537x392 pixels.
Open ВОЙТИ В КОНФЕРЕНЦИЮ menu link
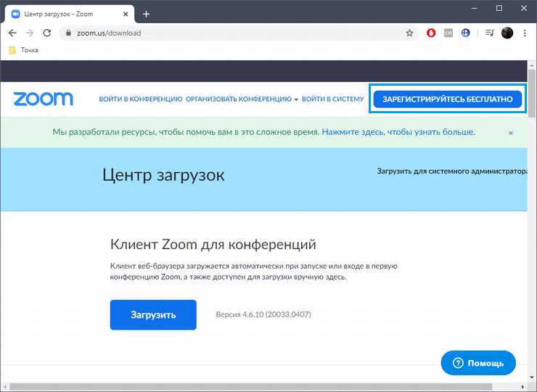pyautogui.click(x=140, y=99)
